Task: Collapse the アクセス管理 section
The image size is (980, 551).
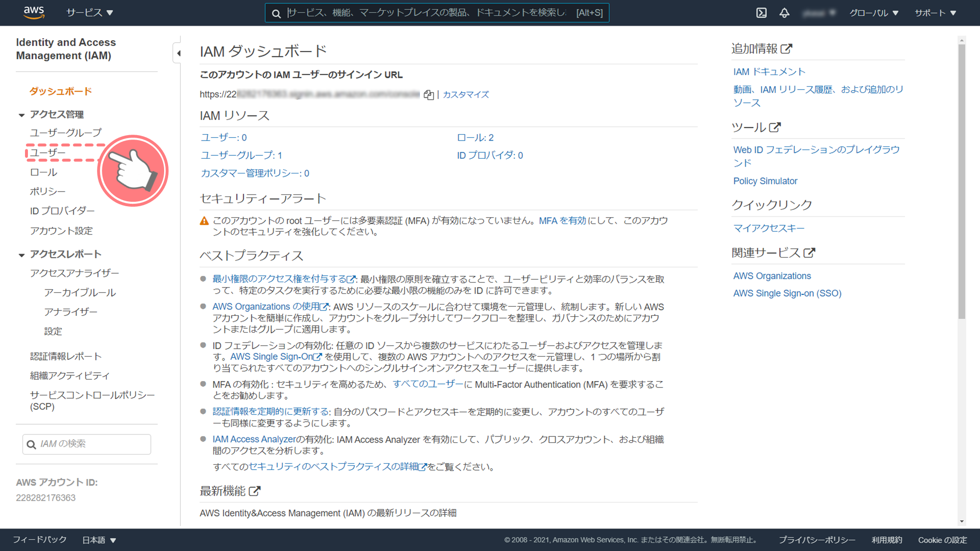Action: 22,115
